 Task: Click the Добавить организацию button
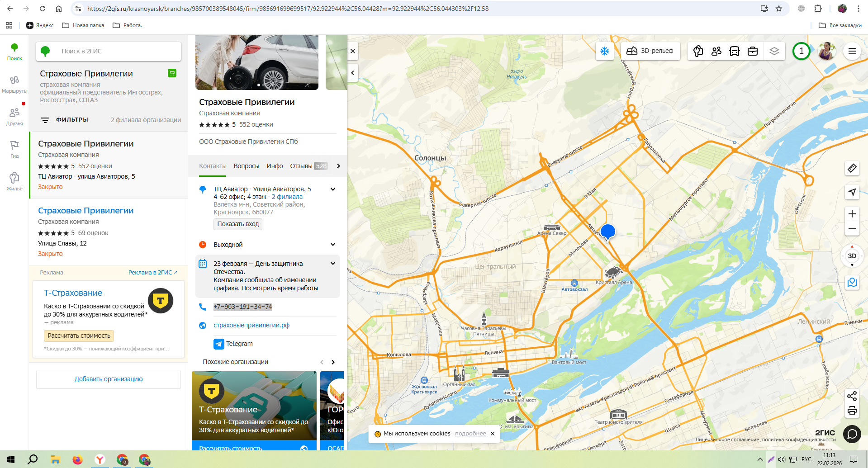[x=109, y=379]
